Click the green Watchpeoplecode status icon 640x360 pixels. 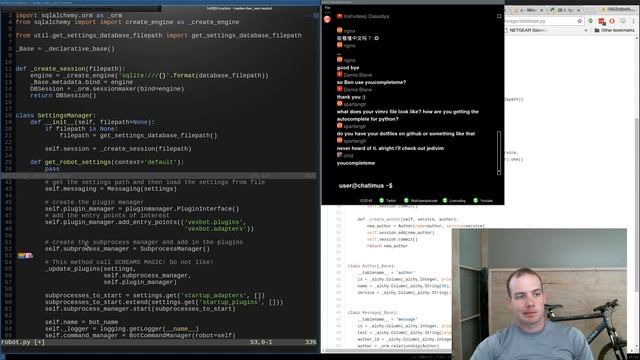(406, 200)
